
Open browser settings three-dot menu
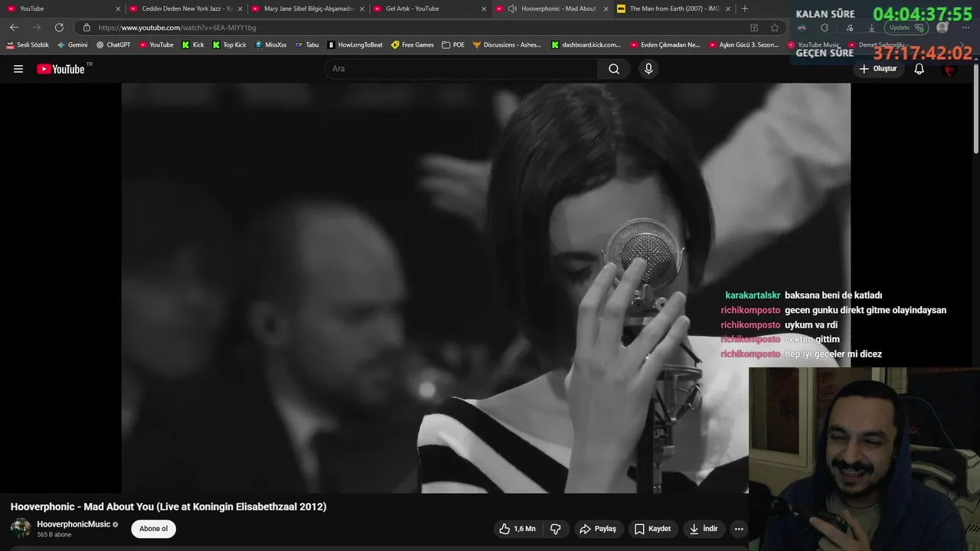(965, 28)
